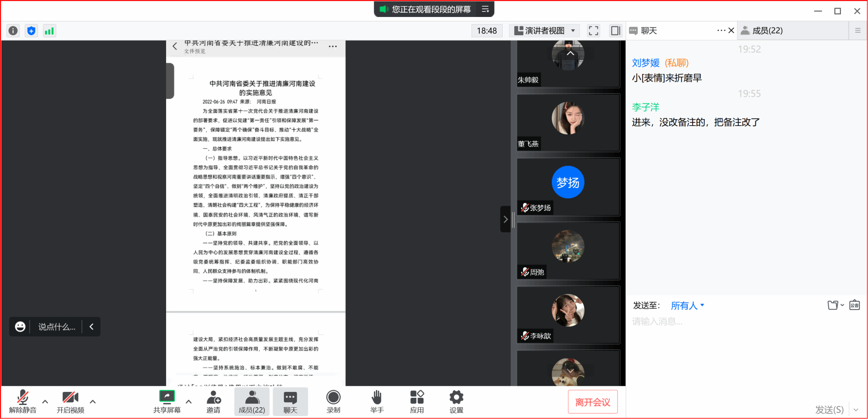
Task: Select 周驰 video thumbnail
Action: tap(568, 251)
